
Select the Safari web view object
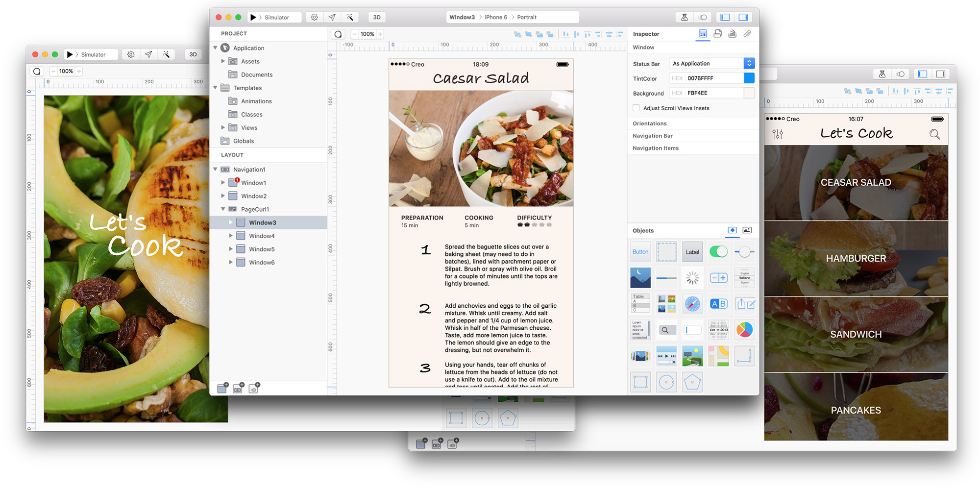(x=692, y=304)
